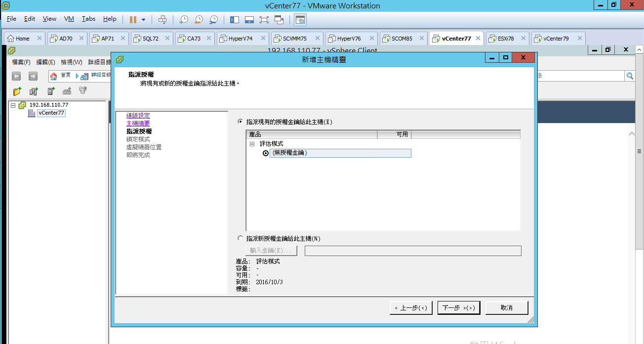Click the add host toolbar icon
The width and height of the screenshot is (644, 344).
click(x=51, y=91)
